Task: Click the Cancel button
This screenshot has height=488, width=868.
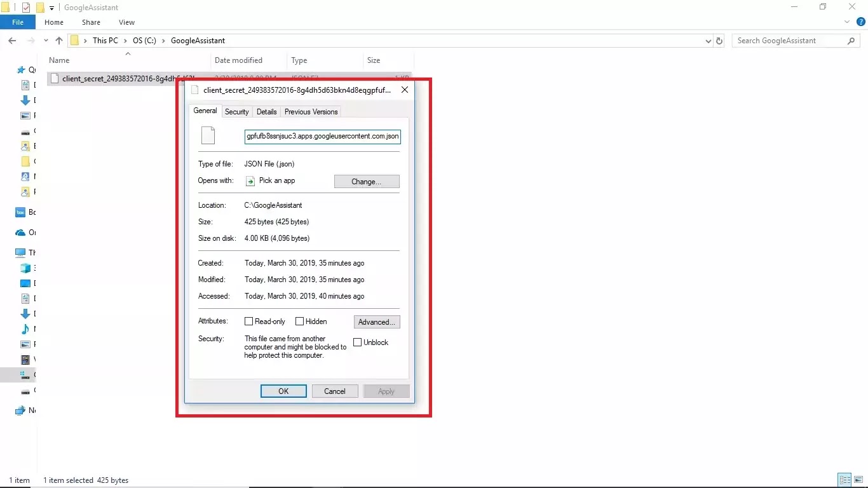Action: pos(335,391)
